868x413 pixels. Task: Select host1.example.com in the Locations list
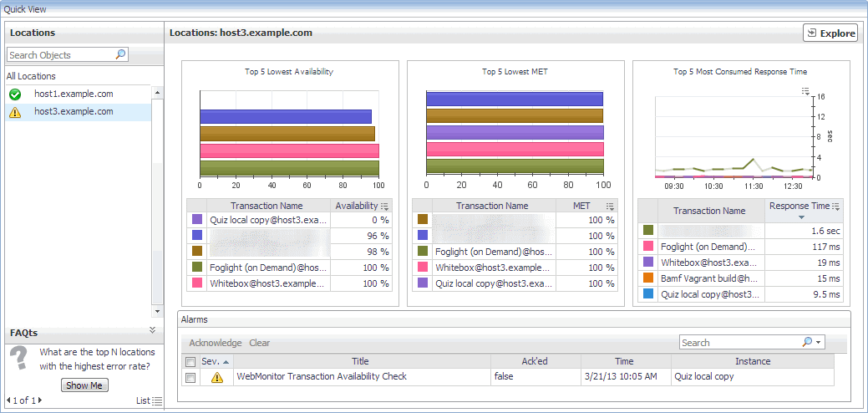tap(74, 94)
